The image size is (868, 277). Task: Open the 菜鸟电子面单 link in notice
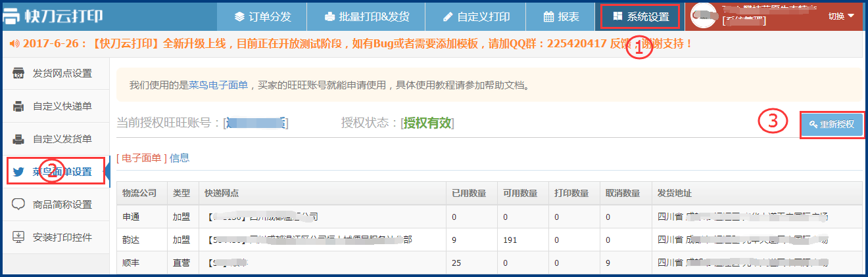(x=219, y=85)
